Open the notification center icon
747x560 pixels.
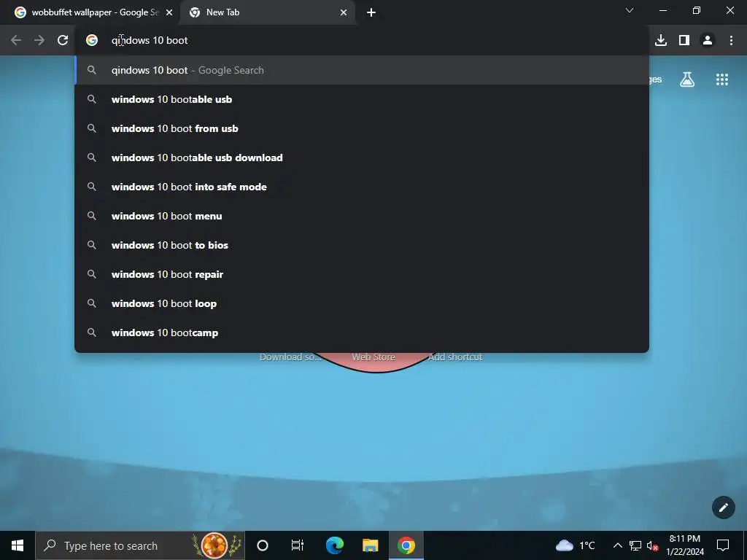point(723,545)
